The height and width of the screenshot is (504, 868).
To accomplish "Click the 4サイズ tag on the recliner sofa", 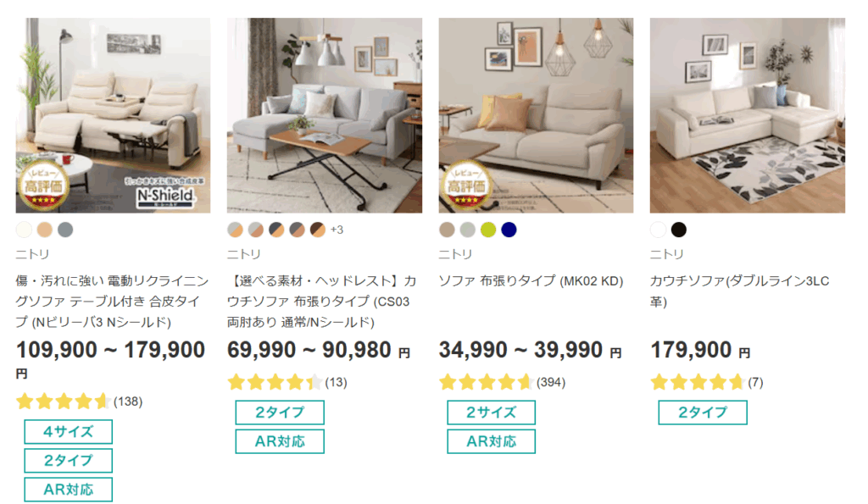I will coord(68,431).
